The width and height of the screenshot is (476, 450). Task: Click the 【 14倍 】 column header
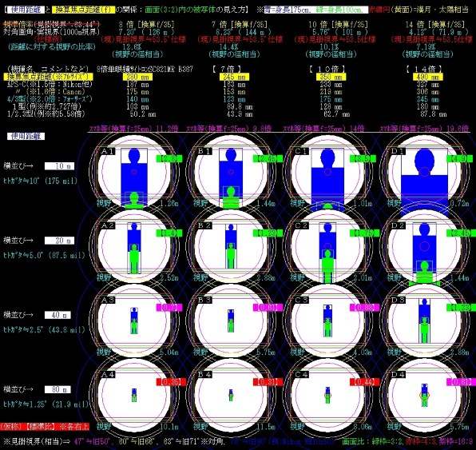point(424,69)
